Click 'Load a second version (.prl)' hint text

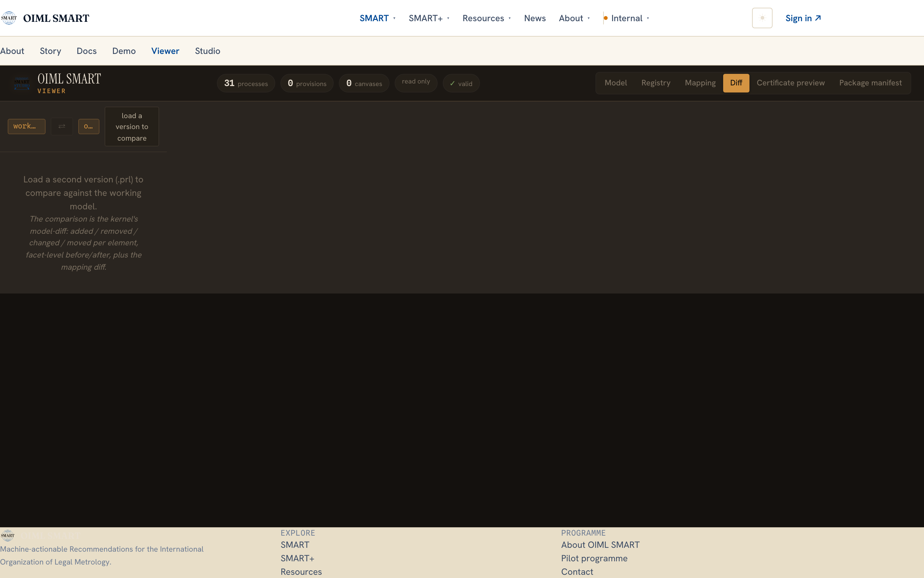click(x=83, y=193)
